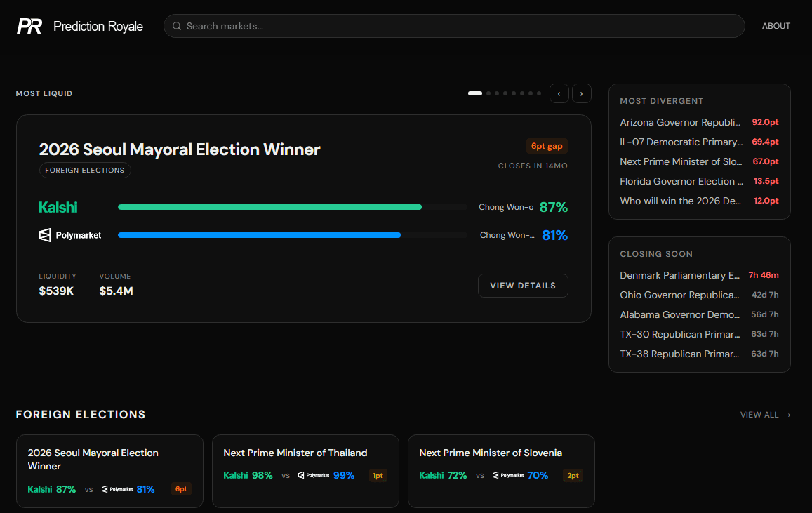Type in the Search markets field
The width and height of the screenshot is (812, 513).
click(x=456, y=26)
